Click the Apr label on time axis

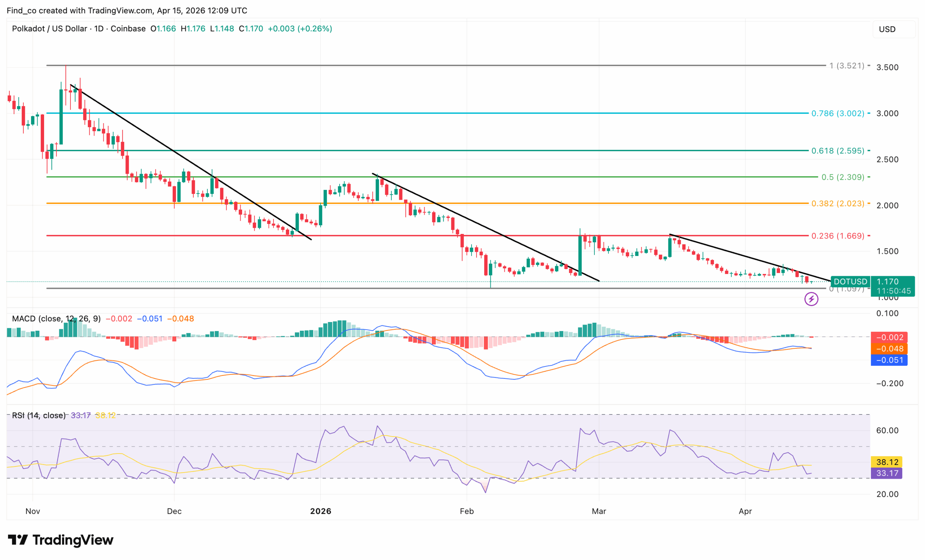click(x=745, y=511)
